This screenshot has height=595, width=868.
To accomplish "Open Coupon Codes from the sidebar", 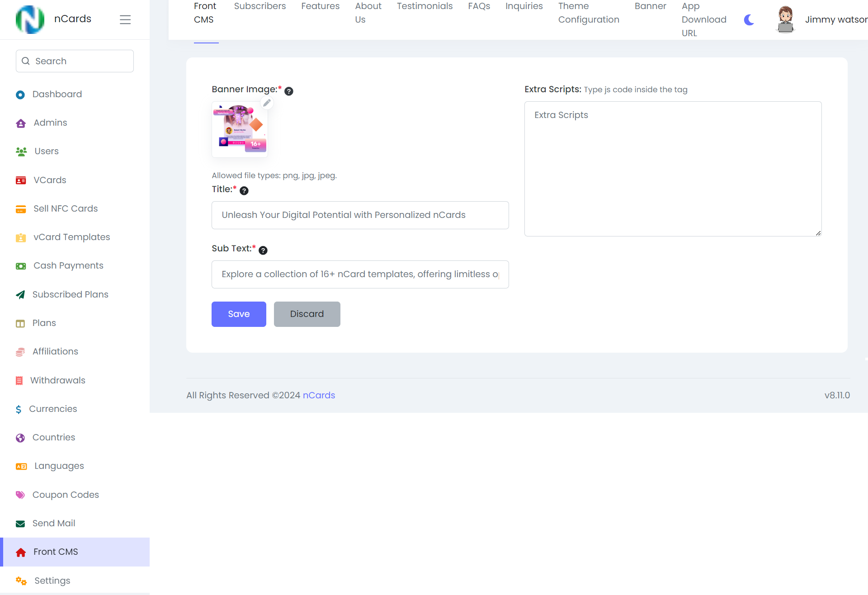I will coord(66,495).
